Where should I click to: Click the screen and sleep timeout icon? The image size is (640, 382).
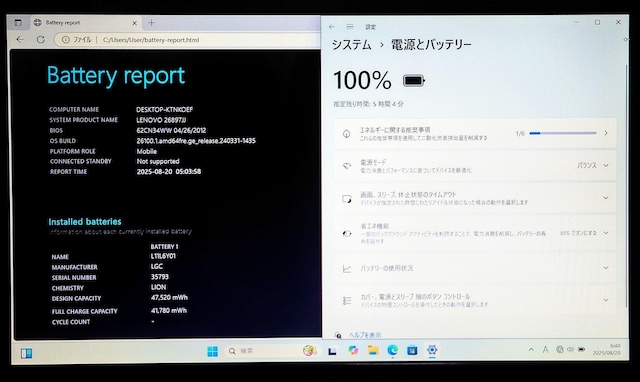[347, 199]
